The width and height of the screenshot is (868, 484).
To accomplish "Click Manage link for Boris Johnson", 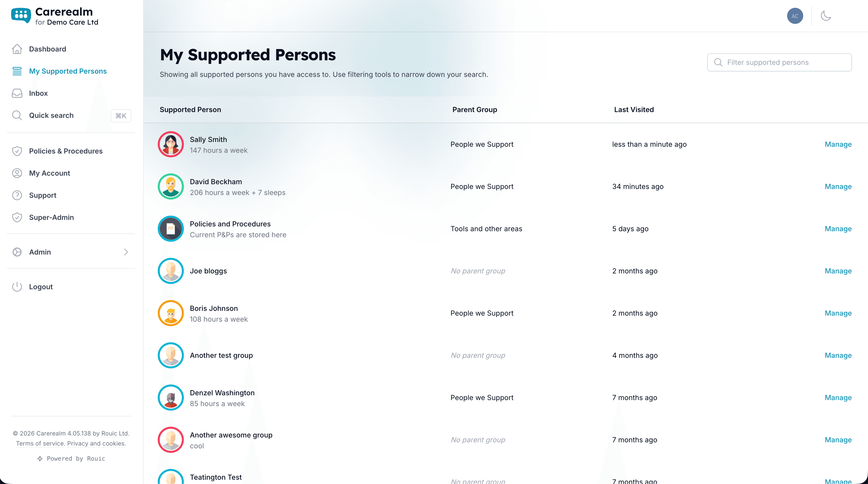I will 838,313.
